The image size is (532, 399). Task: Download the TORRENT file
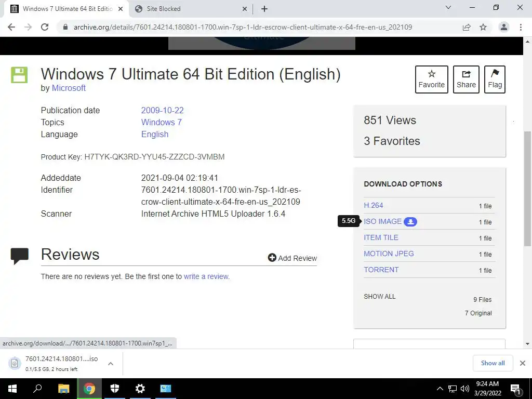[381, 270]
